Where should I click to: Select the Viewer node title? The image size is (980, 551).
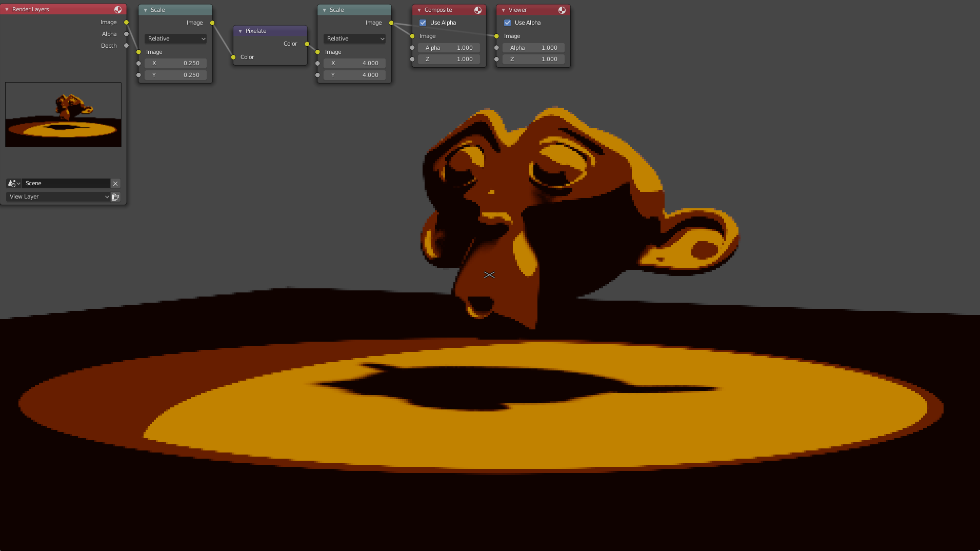coord(517,10)
